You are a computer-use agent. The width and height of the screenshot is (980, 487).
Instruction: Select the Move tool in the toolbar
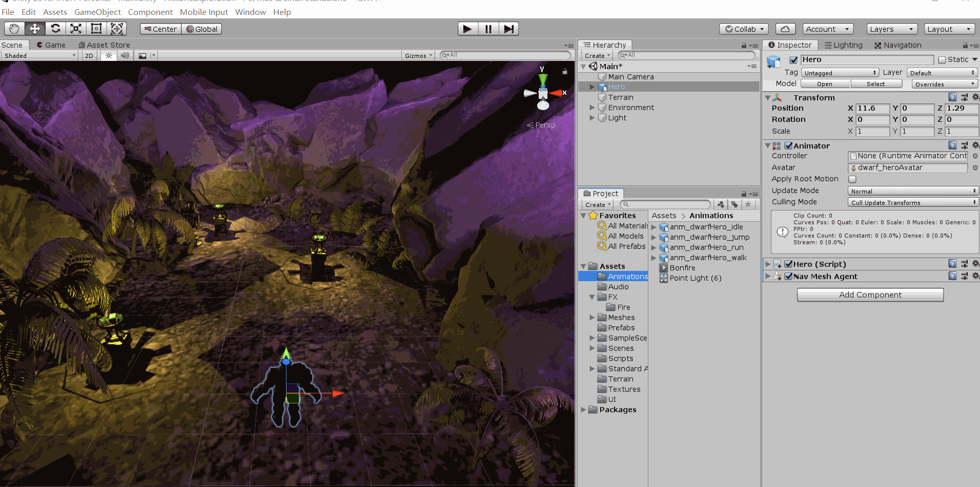click(x=34, y=29)
